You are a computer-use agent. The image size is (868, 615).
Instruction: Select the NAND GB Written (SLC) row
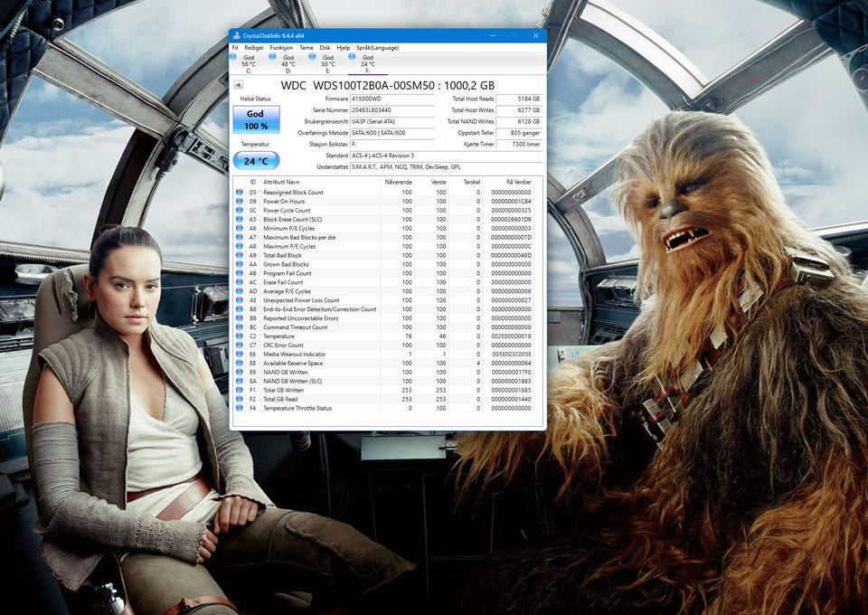point(385,381)
